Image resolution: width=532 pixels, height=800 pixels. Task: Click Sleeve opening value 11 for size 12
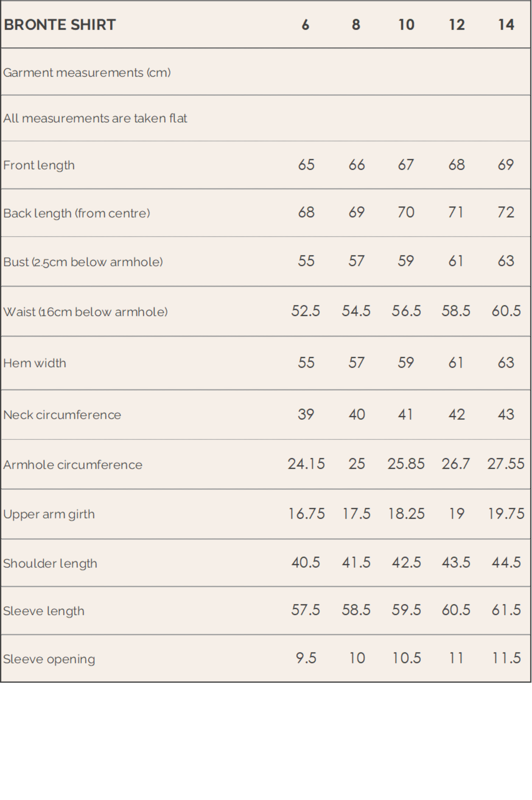[x=456, y=658]
